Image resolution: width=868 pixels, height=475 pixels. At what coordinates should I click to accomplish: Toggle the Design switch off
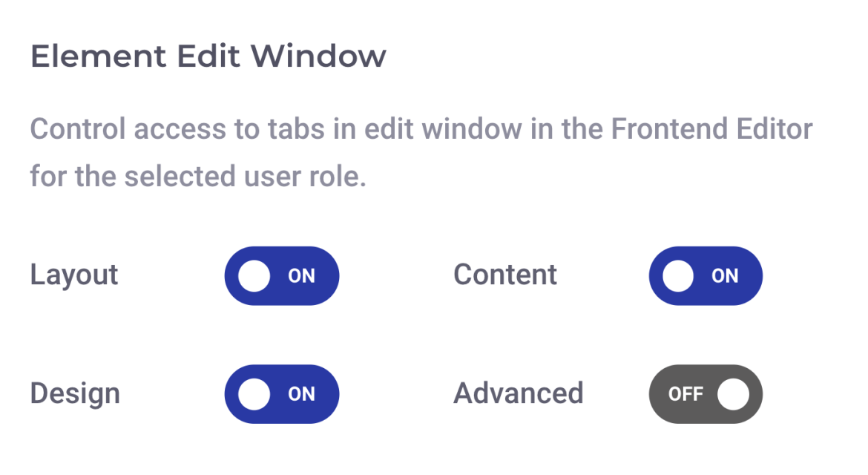282,394
